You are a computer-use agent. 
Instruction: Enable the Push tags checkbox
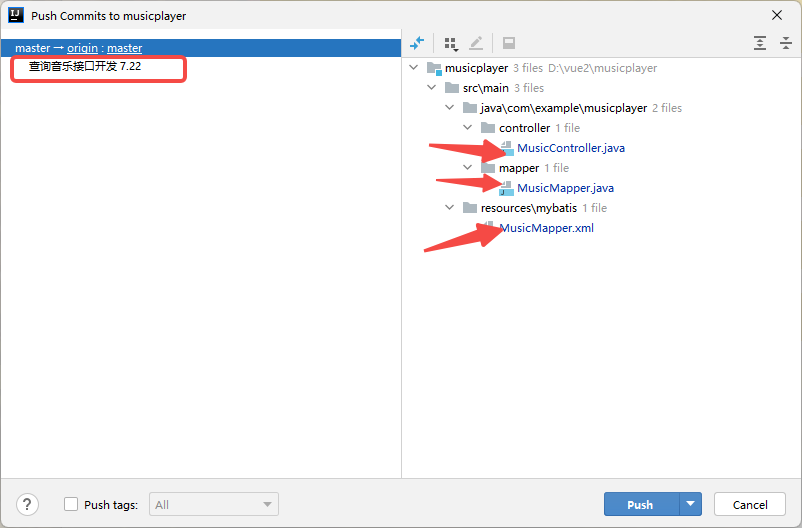coord(71,504)
